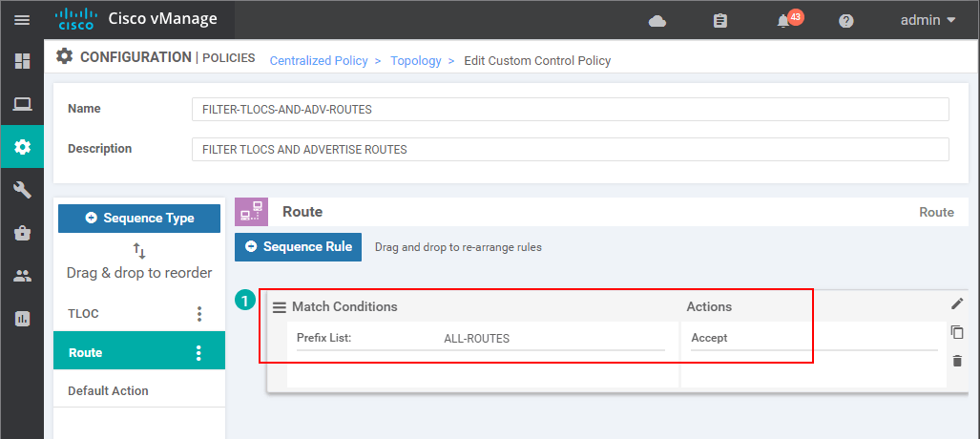This screenshot has width=980, height=439.
Task: Open the Administration people icon in sidebar
Action: pos(23,276)
